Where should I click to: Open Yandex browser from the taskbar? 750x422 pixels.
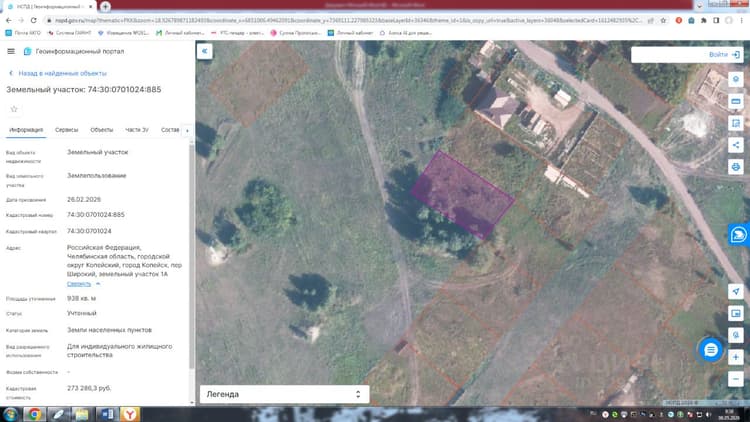[x=130, y=414]
